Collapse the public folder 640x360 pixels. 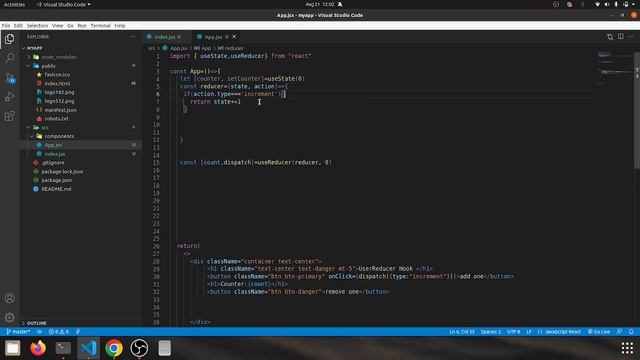coord(48,66)
